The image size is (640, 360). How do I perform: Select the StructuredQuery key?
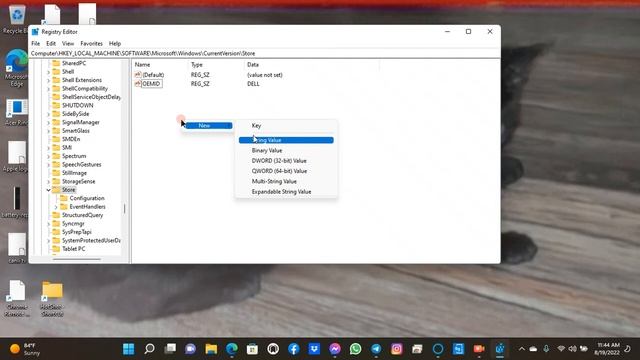[82, 215]
